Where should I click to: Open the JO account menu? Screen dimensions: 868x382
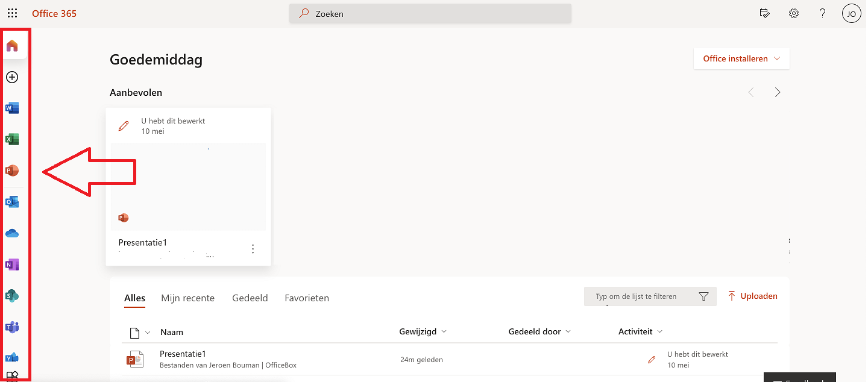pyautogui.click(x=851, y=13)
